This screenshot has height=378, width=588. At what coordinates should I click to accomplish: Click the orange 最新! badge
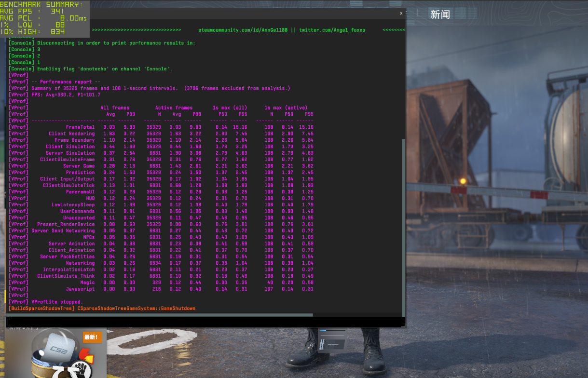(x=92, y=337)
